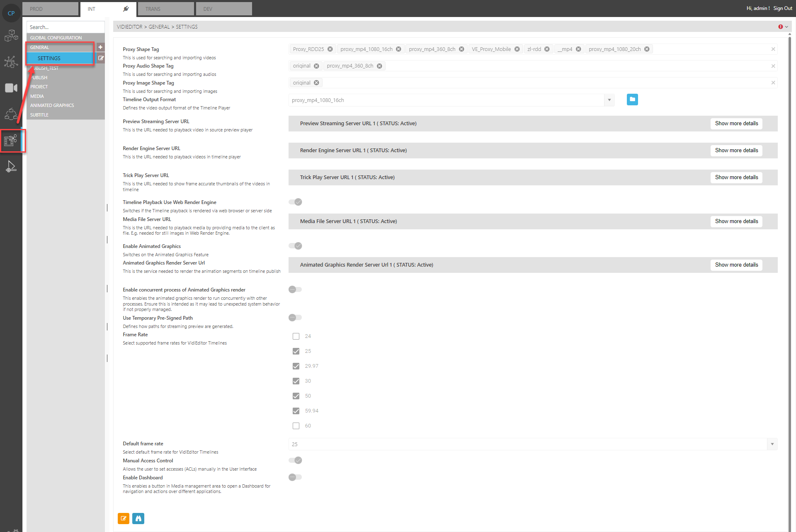Click the video camera icon in the sidebar

point(11,87)
